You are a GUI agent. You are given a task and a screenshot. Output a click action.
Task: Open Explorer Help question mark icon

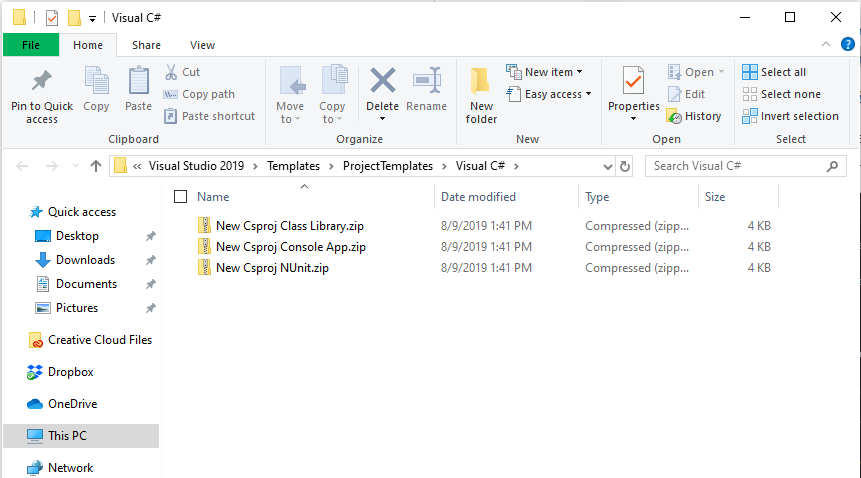click(847, 44)
